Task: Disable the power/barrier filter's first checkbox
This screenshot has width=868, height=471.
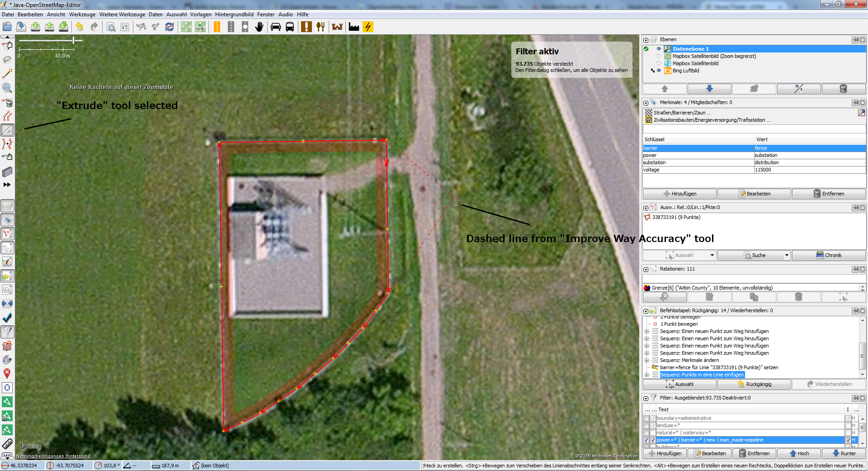Action: click(646, 440)
